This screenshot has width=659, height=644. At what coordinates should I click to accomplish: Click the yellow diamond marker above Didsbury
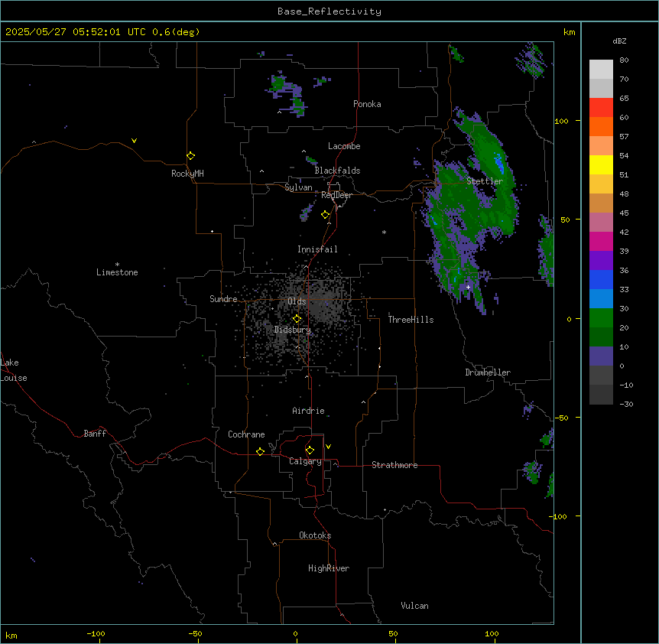297,319
